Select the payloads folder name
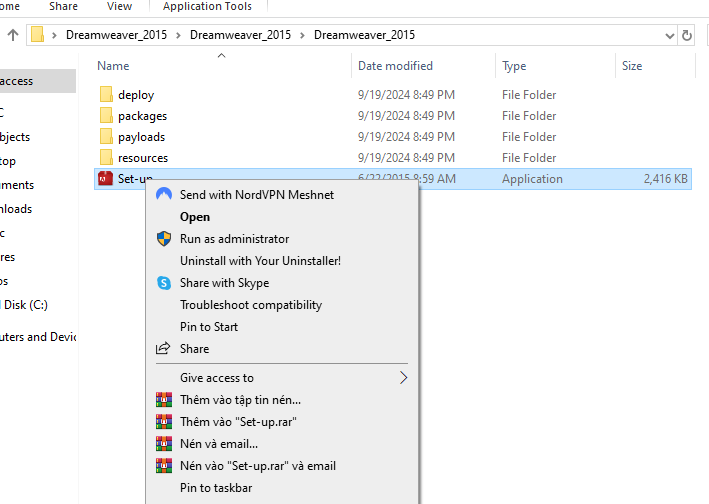The width and height of the screenshot is (709, 504). tap(142, 137)
